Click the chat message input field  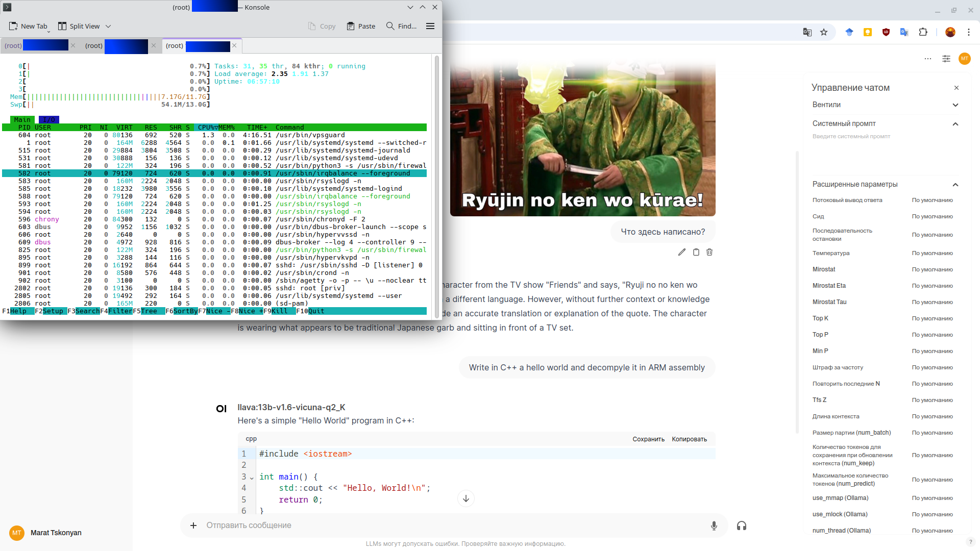452,525
